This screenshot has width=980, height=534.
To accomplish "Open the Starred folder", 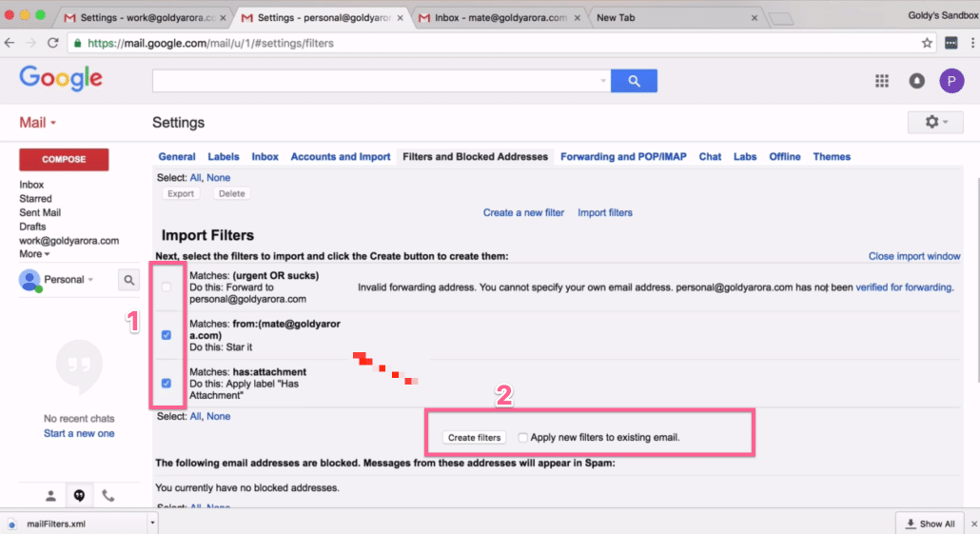I will tap(35, 199).
